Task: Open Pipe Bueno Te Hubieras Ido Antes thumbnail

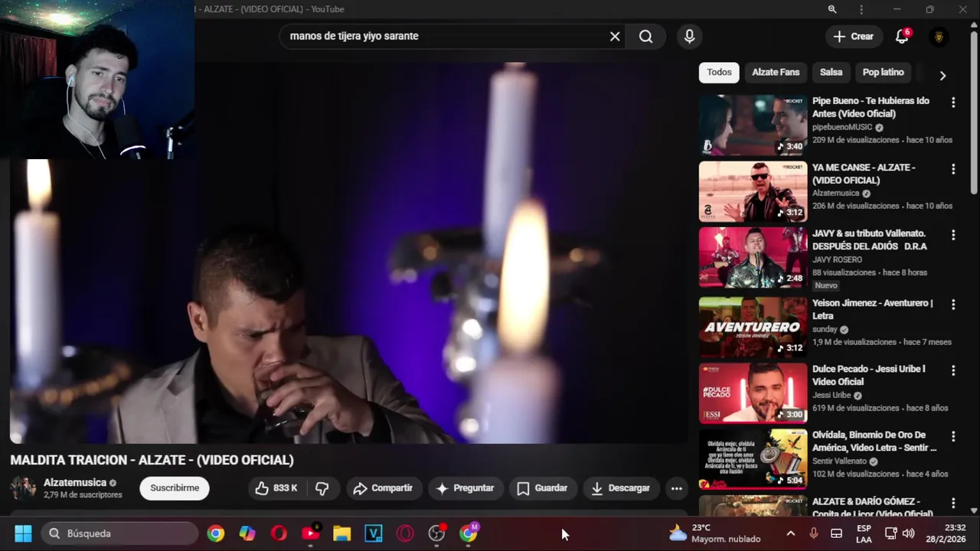Action: coord(753,125)
